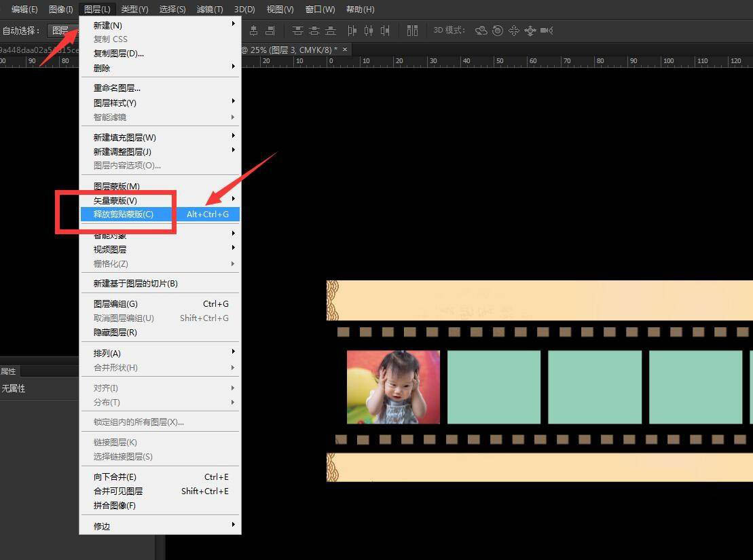Select the 3D pan (drag) mode icon
The width and height of the screenshot is (753, 560).
click(514, 31)
